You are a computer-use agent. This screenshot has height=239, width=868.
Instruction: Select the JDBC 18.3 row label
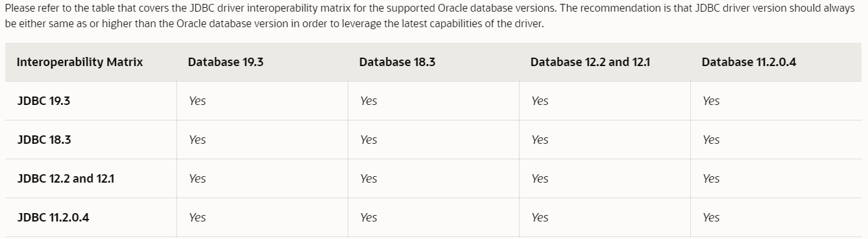tap(44, 140)
